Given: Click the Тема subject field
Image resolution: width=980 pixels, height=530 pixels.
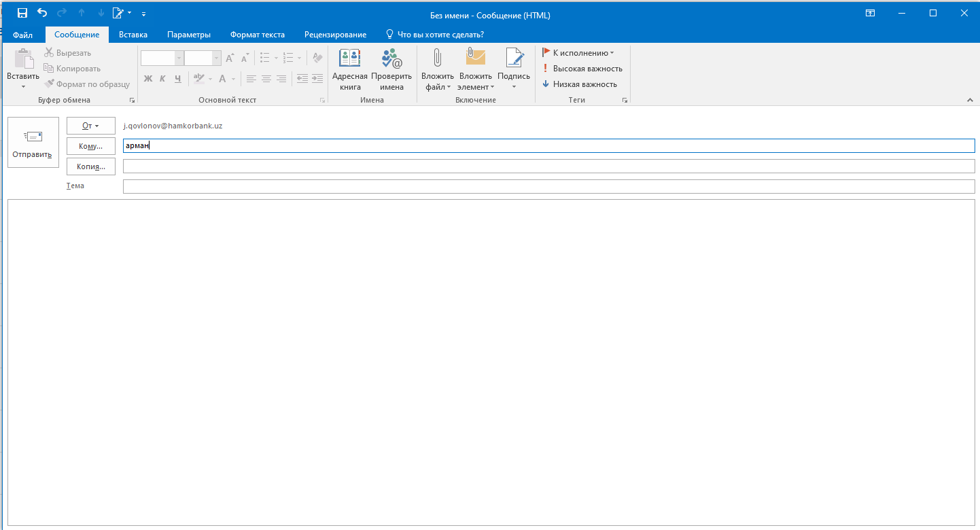Looking at the screenshot, I should click(549, 186).
